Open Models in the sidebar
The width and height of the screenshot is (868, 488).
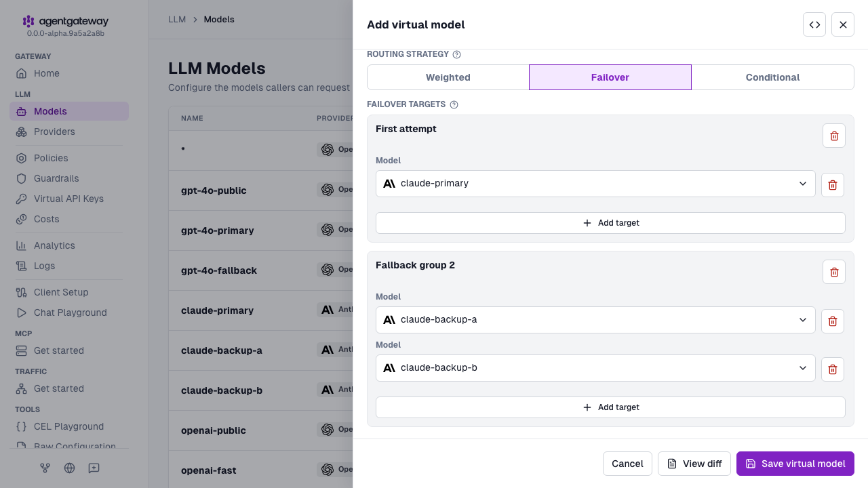pos(69,111)
